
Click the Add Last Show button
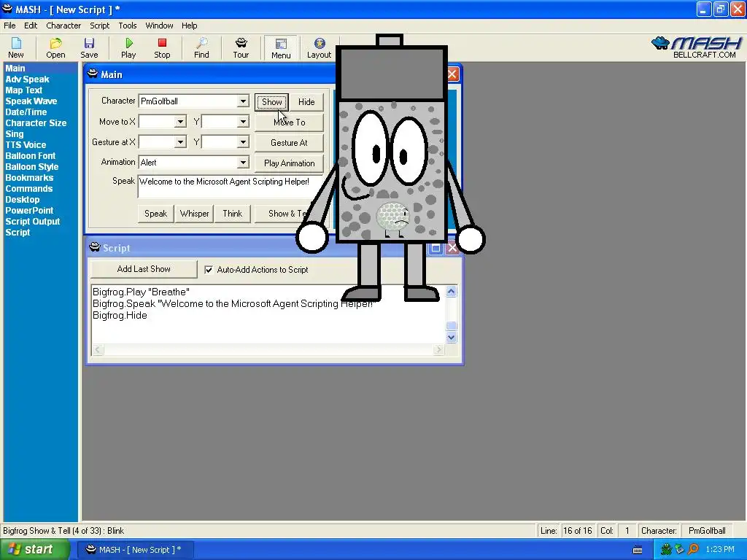144,269
